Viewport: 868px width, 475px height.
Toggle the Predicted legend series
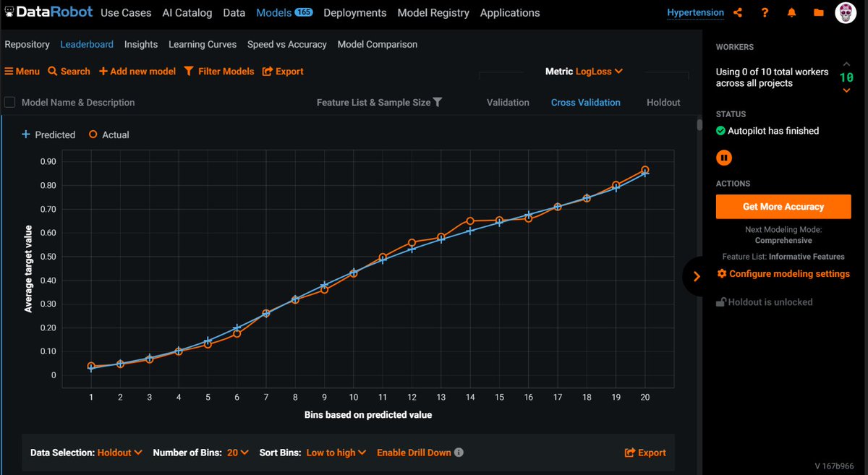click(48, 134)
